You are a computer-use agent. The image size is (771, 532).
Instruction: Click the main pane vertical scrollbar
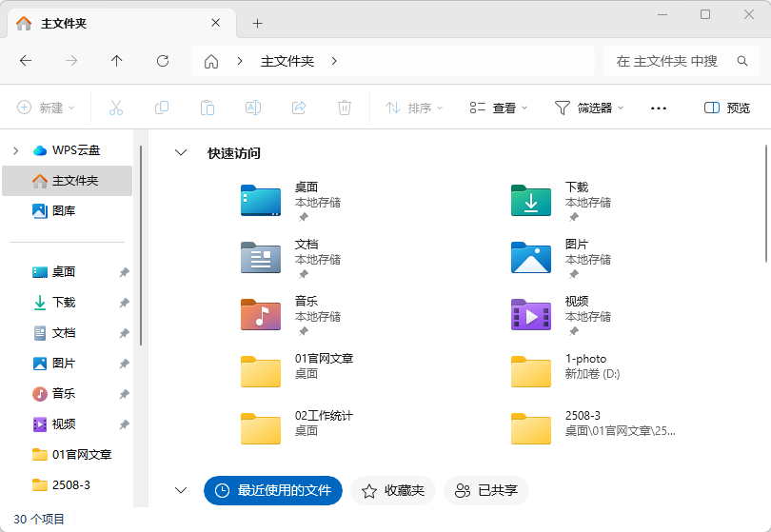[x=766, y=204]
